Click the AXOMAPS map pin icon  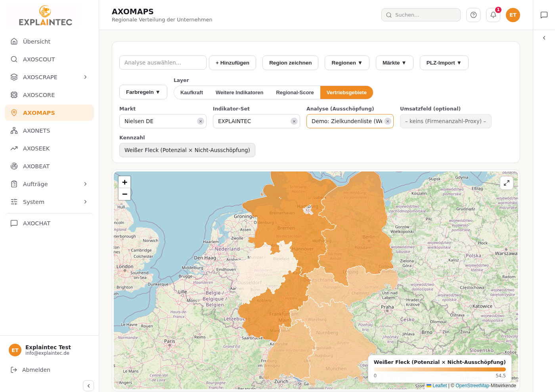coord(14,113)
